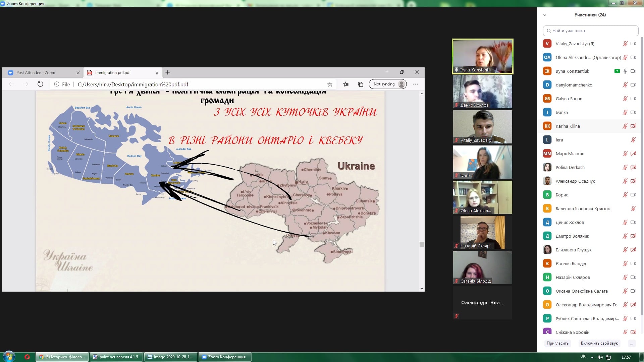644x362 pixels.
Task: Click the bookmark star in address bar
Action: (330, 84)
